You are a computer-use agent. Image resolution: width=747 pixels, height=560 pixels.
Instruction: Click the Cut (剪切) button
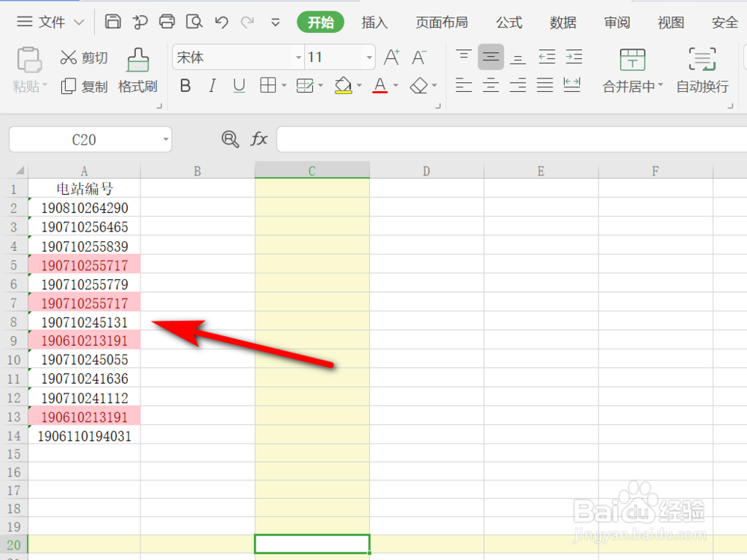(x=84, y=57)
